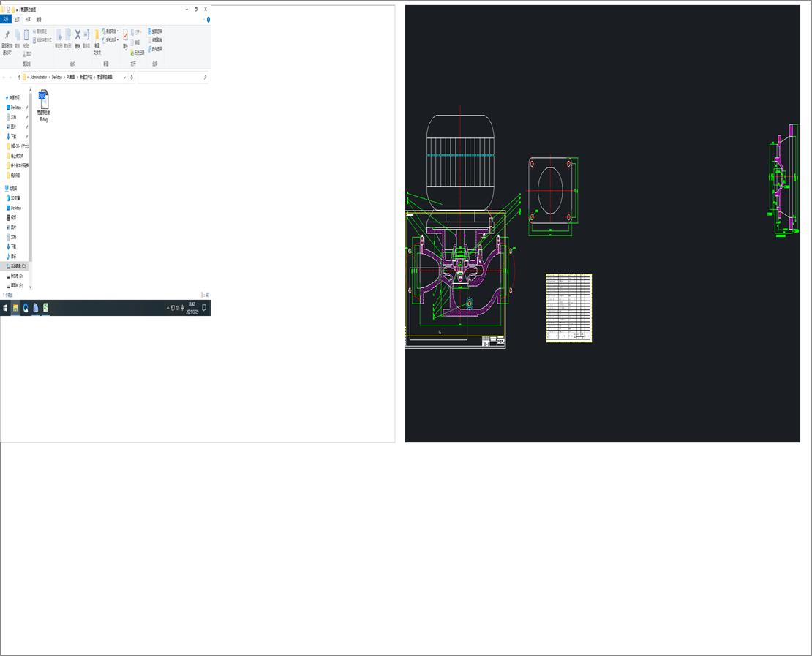Switch to the Home ribbon tab
Image resolution: width=812 pixels, height=656 pixels.
(17, 20)
